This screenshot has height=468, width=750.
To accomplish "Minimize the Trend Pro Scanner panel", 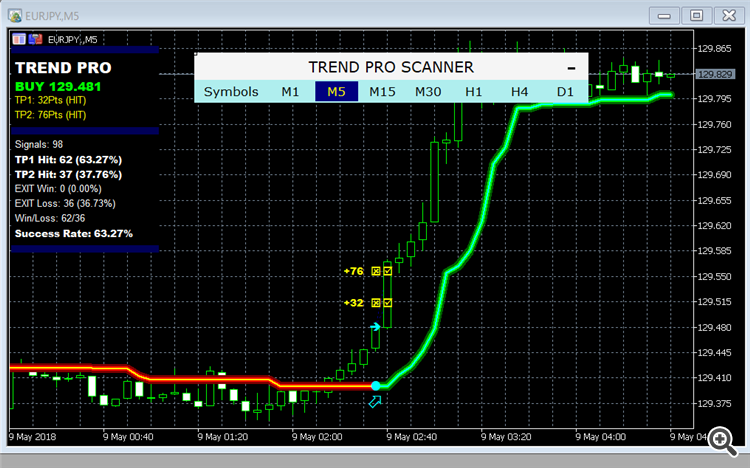I will 571,68.
